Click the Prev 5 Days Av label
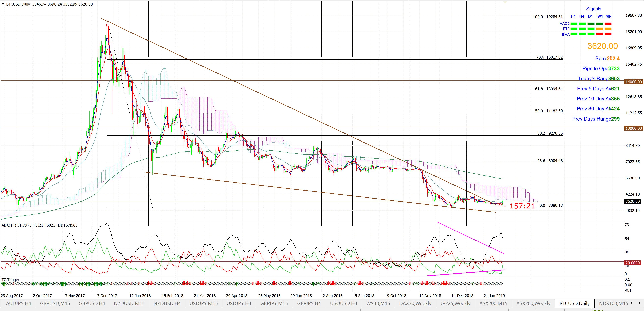Viewport: 644px width, 311px height. pos(594,89)
